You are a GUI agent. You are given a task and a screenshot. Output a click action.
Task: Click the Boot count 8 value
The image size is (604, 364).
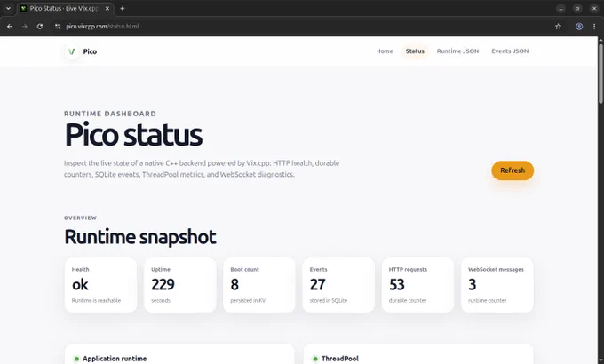tap(234, 285)
